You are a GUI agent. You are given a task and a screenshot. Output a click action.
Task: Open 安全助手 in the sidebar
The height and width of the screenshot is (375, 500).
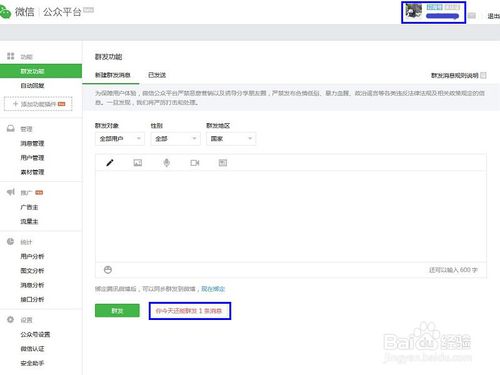click(x=32, y=363)
